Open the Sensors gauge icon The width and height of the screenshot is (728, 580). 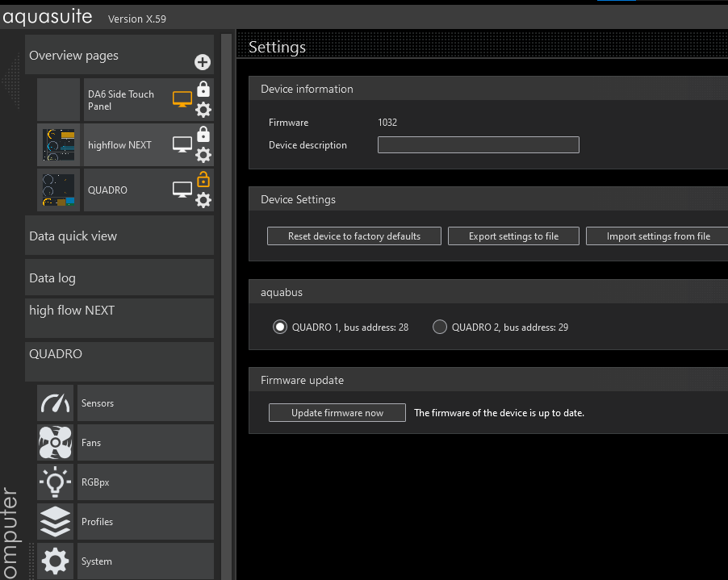click(x=55, y=403)
